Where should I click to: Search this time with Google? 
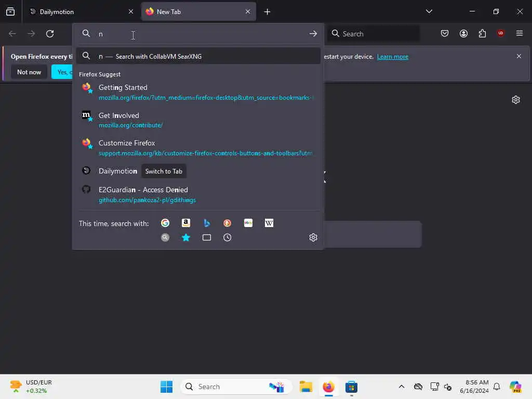click(x=165, y=223)
